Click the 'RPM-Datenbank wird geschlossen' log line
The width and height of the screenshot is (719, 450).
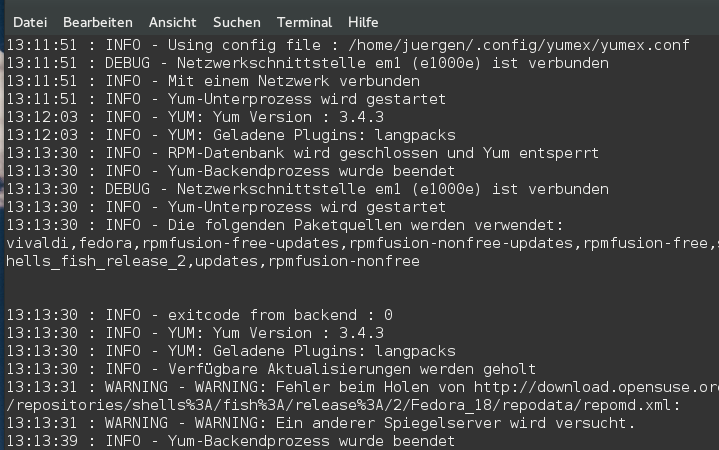(303, 153)
